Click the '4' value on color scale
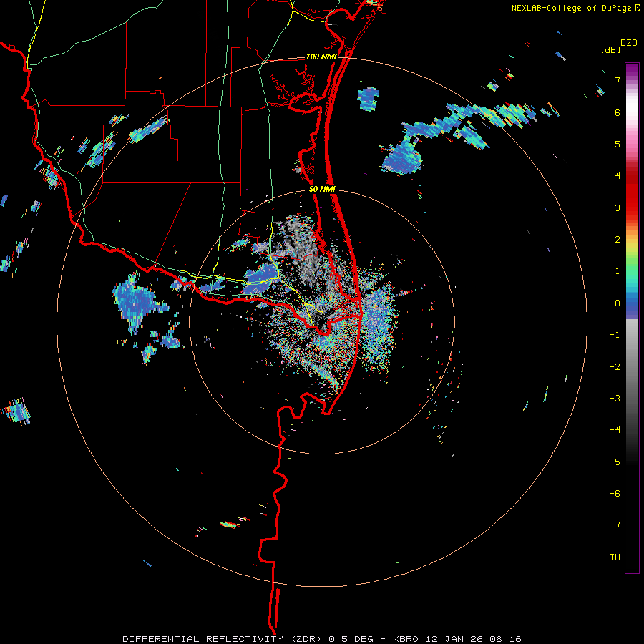This screenshot has width=644, height=644. 618,176
